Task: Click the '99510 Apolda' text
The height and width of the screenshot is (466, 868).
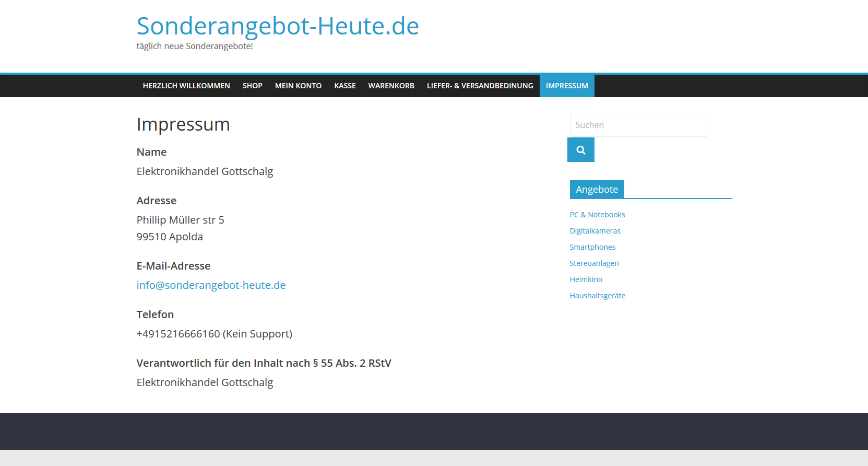Action: [x=170, y=237]
